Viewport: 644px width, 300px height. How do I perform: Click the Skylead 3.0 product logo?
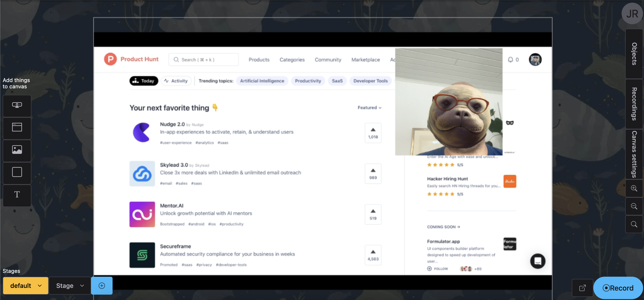(142, 174)
